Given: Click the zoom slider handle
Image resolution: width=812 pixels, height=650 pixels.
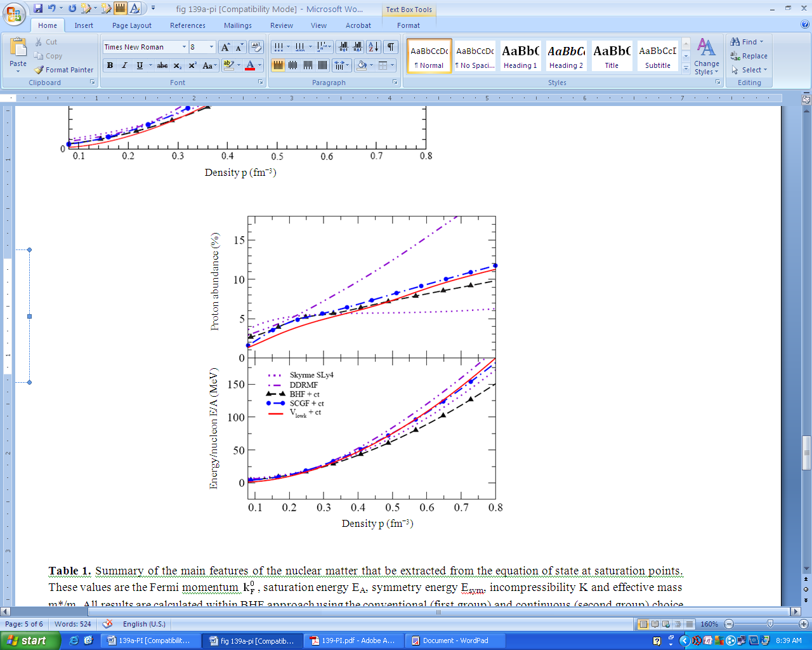Looking at the screenshot, I should [770, 624].
